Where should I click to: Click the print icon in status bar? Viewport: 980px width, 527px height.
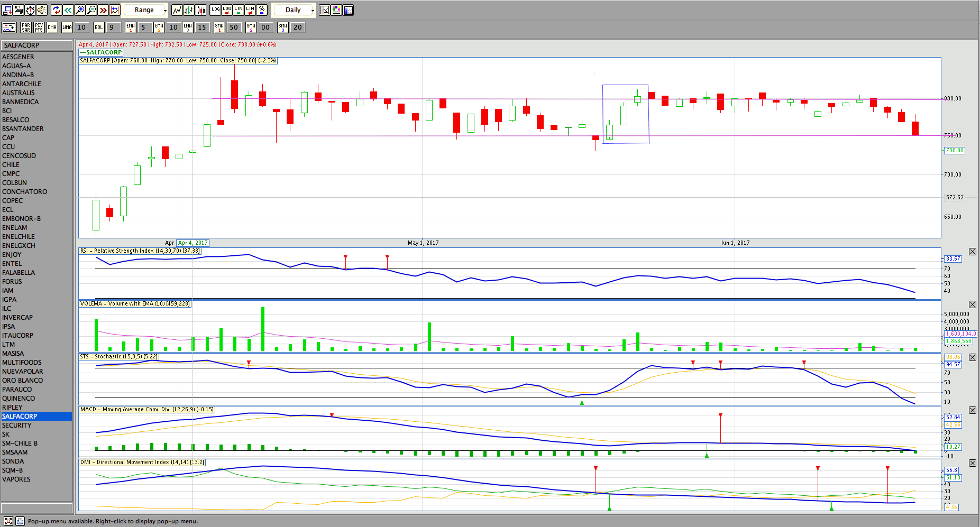point(20,521)
